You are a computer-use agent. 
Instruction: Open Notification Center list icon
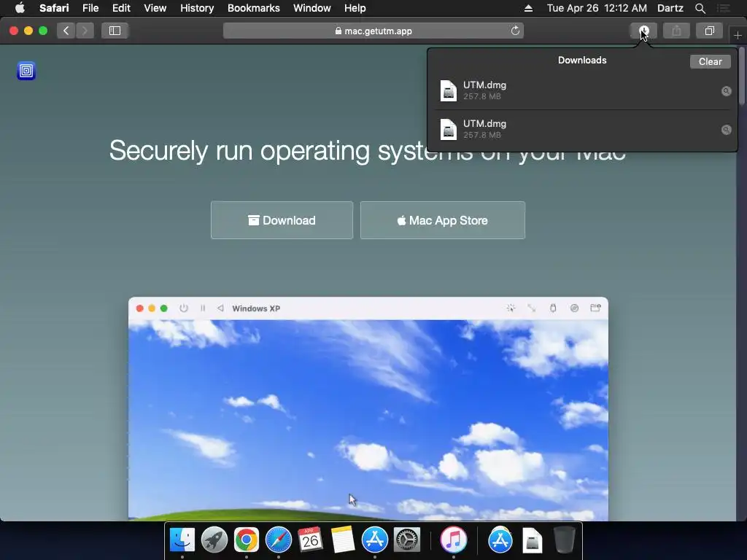723,8
